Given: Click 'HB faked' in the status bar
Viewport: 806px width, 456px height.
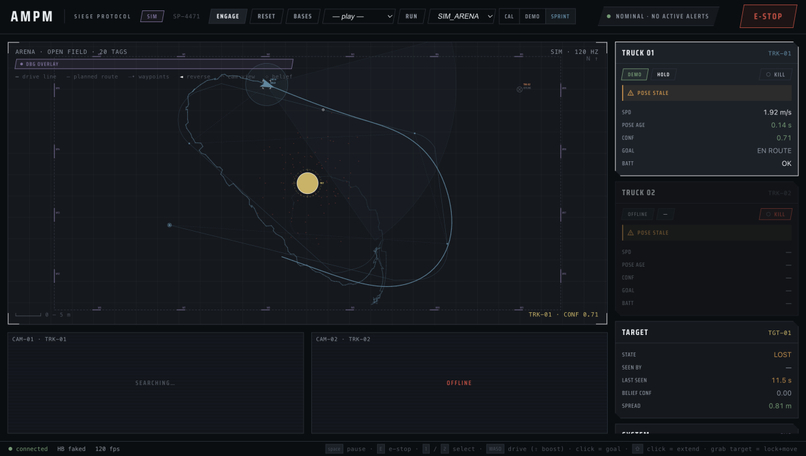Looking at the screenshot, I should click(71, 449).
